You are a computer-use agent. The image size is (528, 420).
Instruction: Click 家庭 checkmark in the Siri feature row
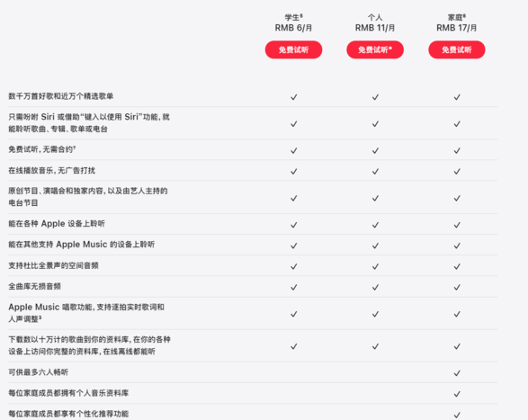pos(457,124)
